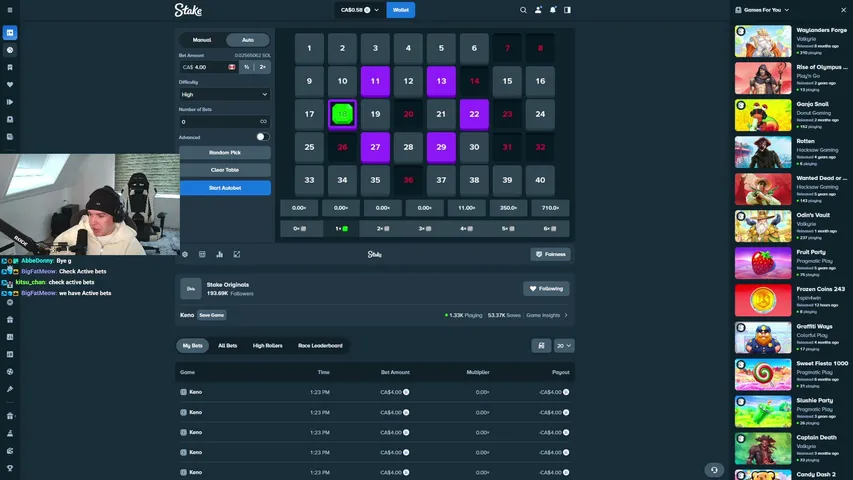Select Keno tile 40

540,180
